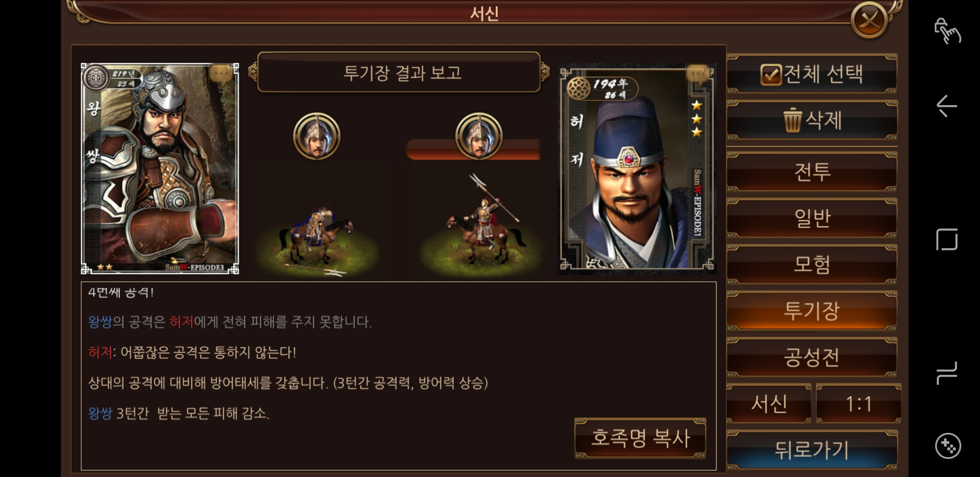The image size is (980, 477).
Task: Open the game controller tools icon
Action: click(x=948, y=446)
